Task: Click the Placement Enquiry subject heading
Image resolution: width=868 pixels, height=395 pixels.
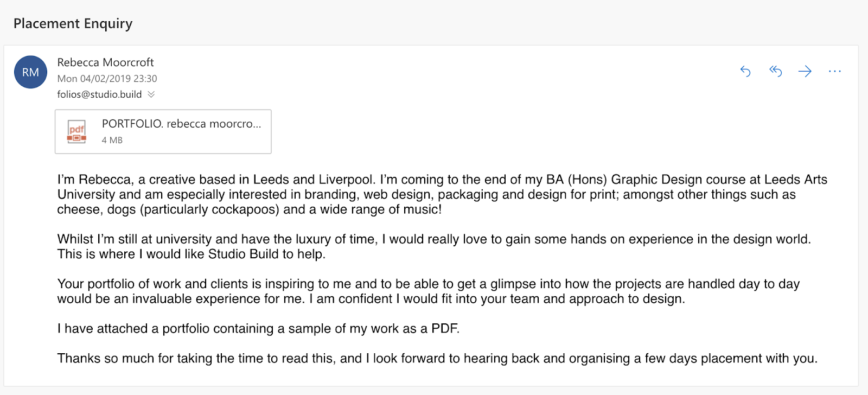Action: click(73, 23)
